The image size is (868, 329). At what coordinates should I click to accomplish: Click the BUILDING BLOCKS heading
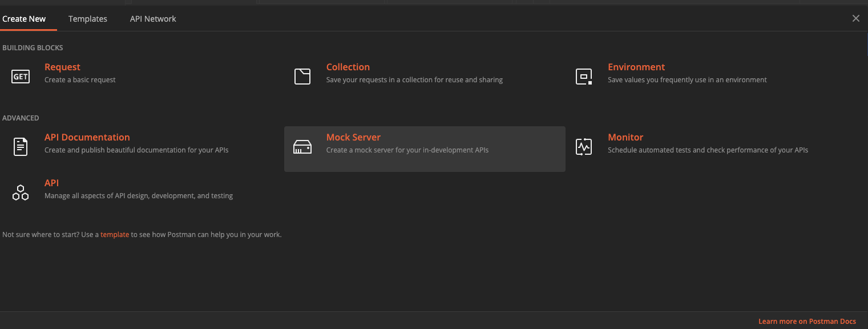click(33, 48)
